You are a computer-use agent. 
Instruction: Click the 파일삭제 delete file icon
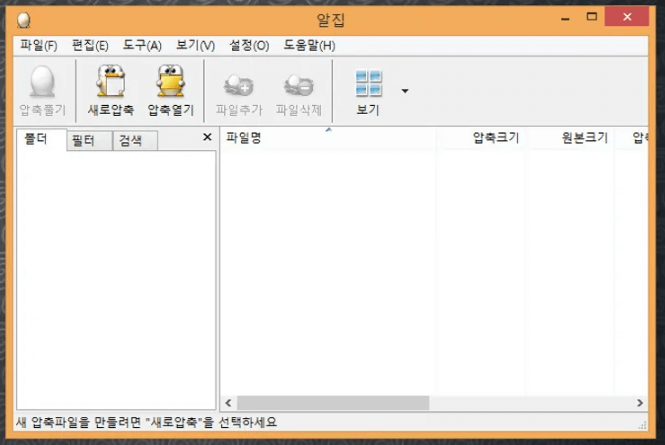(299, 91)
